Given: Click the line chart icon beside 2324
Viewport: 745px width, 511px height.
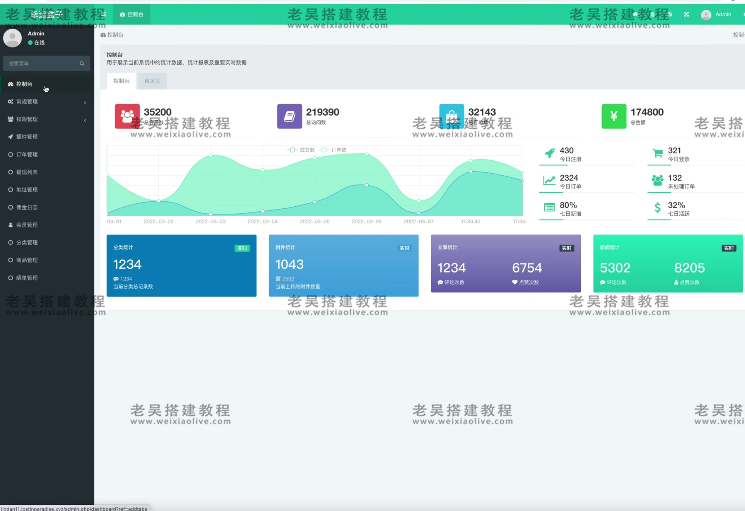Looking at the screenshot, I should [x=548, y=181].
